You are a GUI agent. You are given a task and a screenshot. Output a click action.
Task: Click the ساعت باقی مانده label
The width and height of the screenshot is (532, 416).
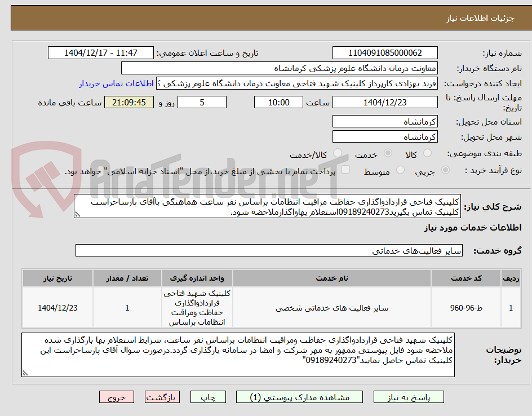pos(70,103)
